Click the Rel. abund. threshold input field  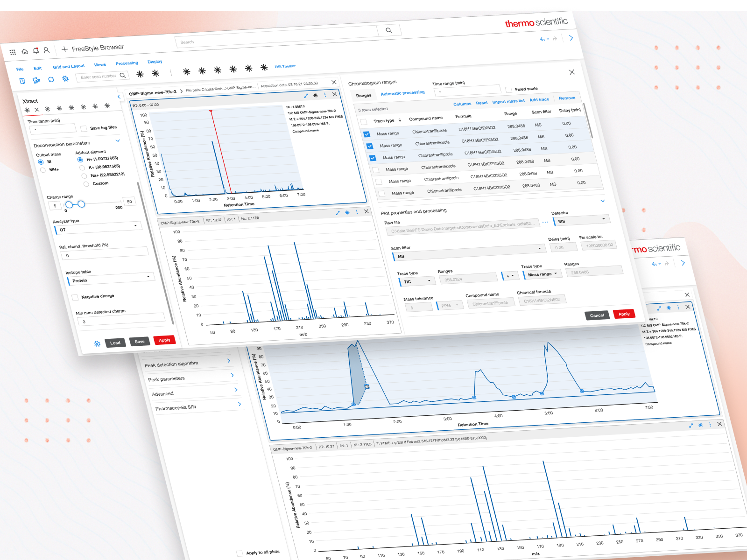tap(105, 253)
